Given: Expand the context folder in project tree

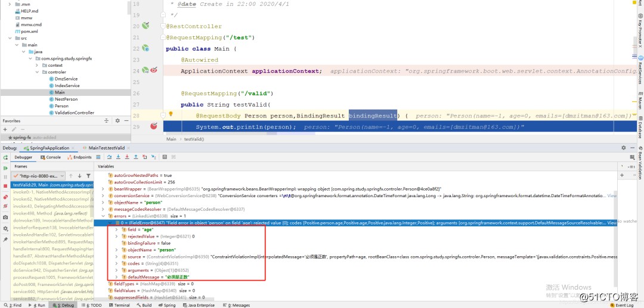Looking at the screenshot, I should coord(37,65).
